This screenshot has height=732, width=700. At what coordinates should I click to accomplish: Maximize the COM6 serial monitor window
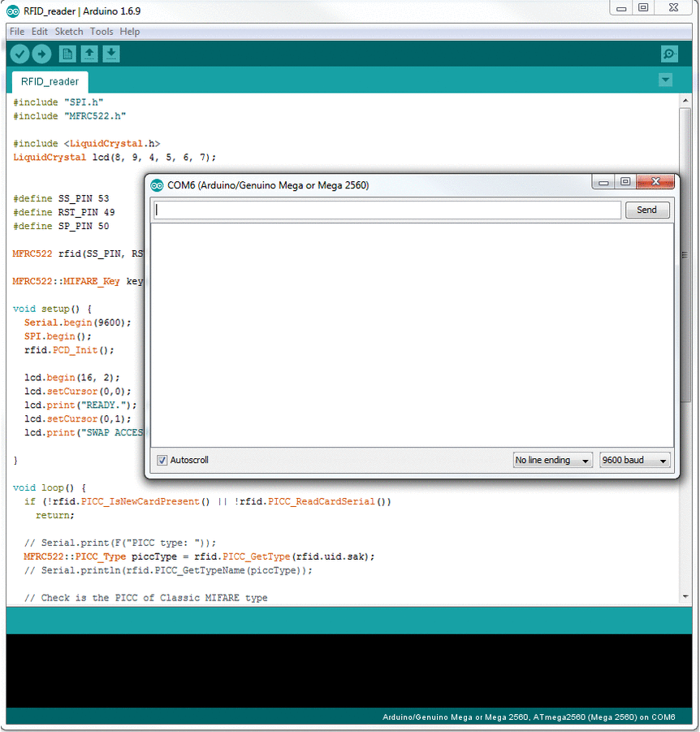(x=625, y=182)
